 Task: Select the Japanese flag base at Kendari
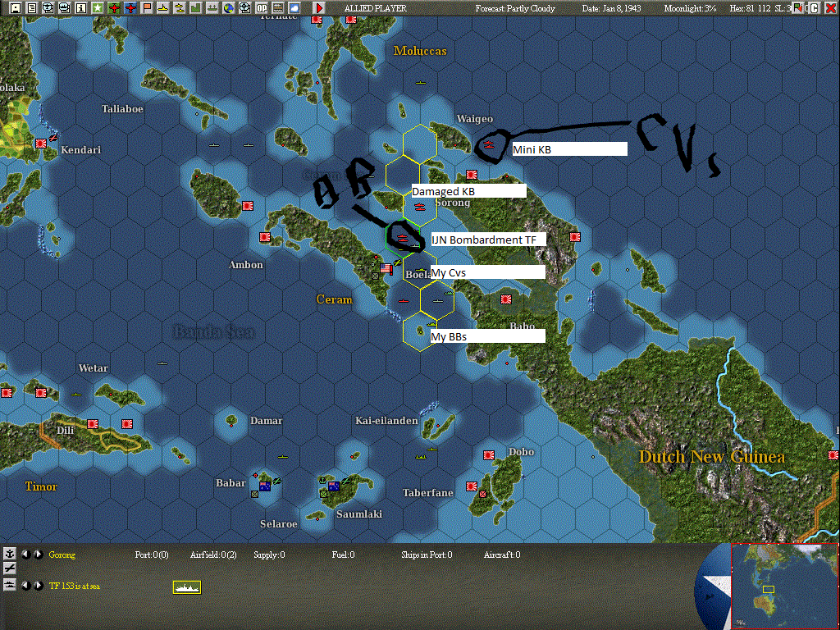coord(41,144)
